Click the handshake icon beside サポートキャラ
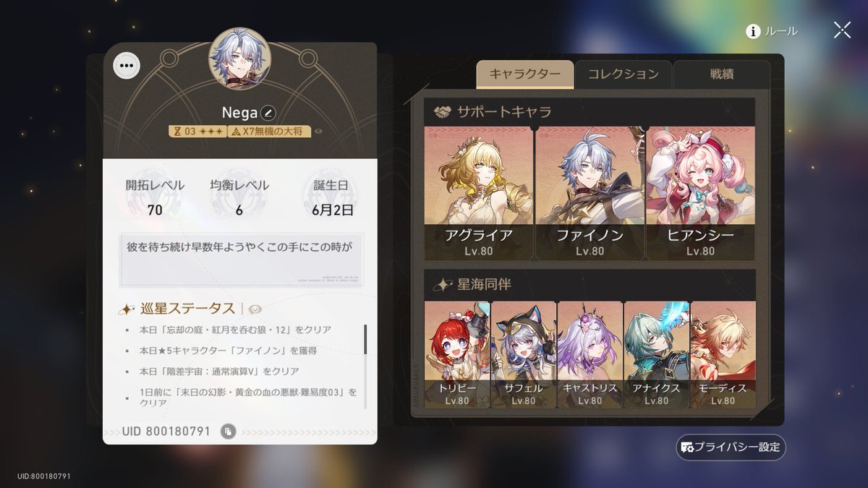This screenshot has height=488, width=868. [442, 111]
